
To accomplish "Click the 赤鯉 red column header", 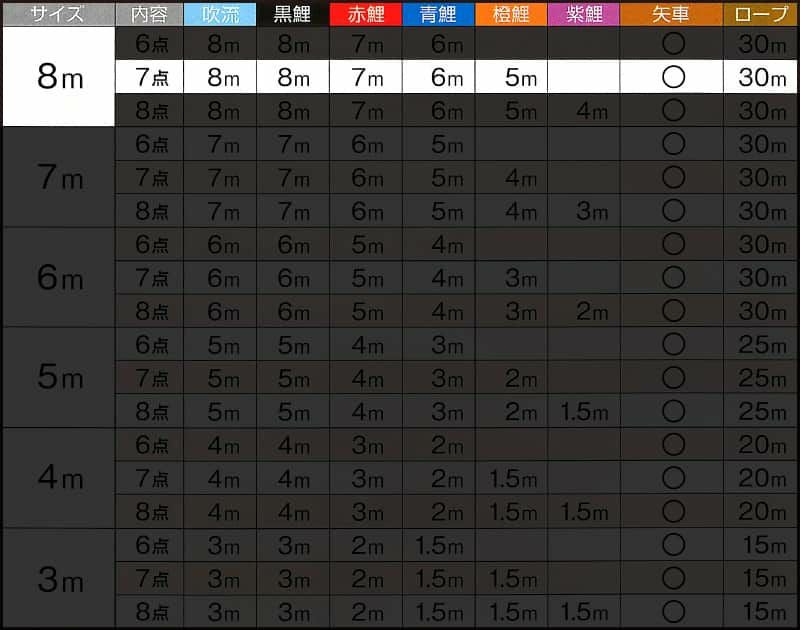I will (366, 14).
